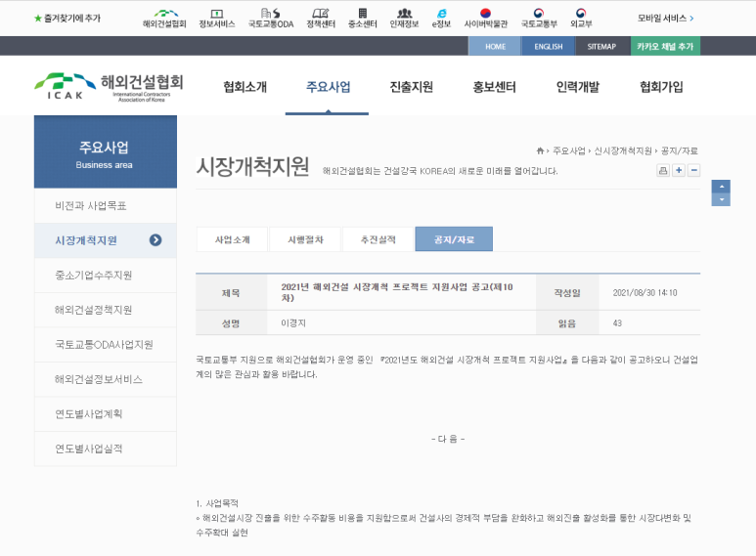This screenshot has height=556, width=756.
Task: Open the 정보서비스 icon link
Action: [217, 19]
